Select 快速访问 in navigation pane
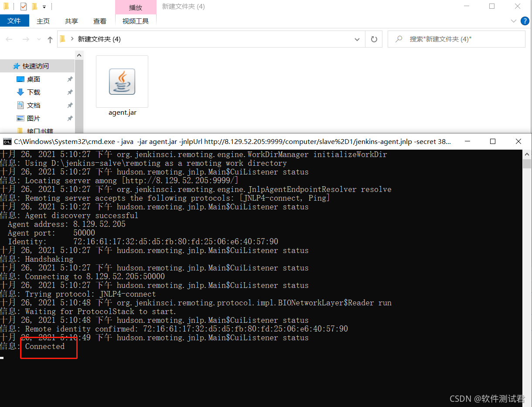This screenshot has height=407, width=532. [x=36, y=66]
